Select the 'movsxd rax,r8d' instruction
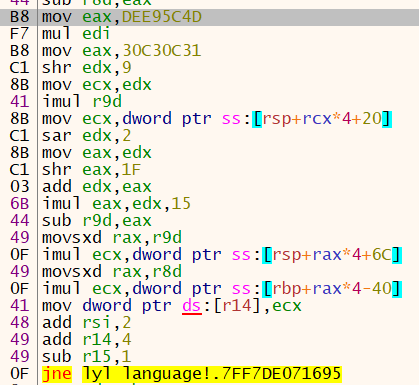 112,272
